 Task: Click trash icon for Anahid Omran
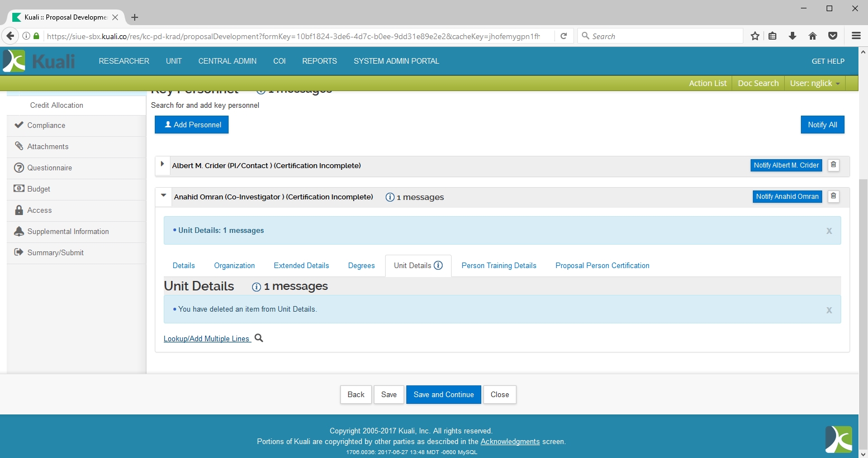click(833, 197)
